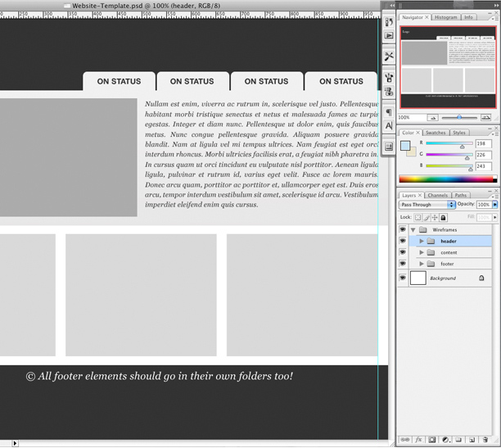
Task: Hide the header group
Action: (403, 241)
